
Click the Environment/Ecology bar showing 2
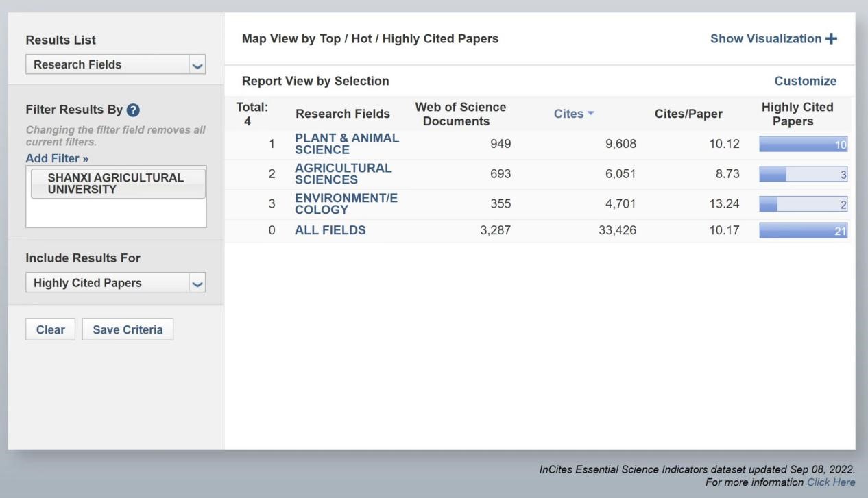[804, 204]
